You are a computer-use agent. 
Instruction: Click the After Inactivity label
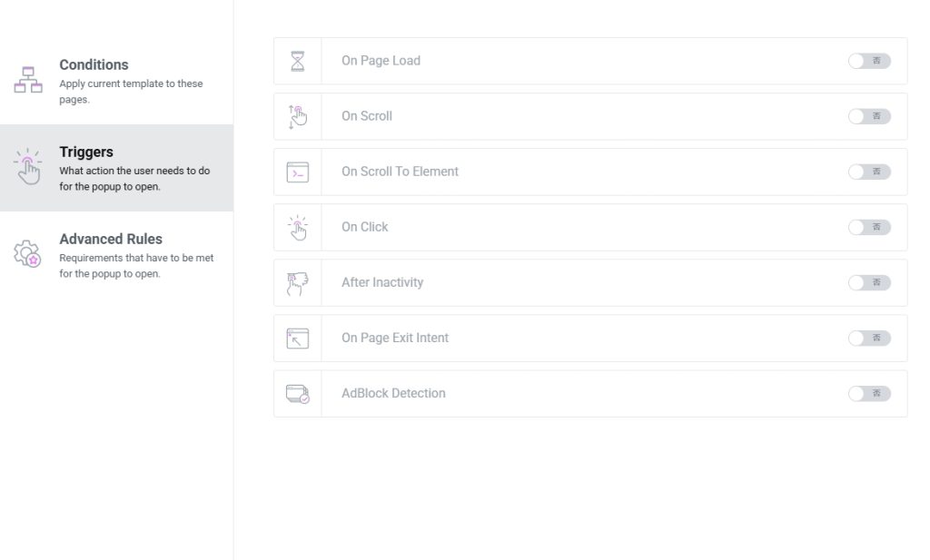382,282
